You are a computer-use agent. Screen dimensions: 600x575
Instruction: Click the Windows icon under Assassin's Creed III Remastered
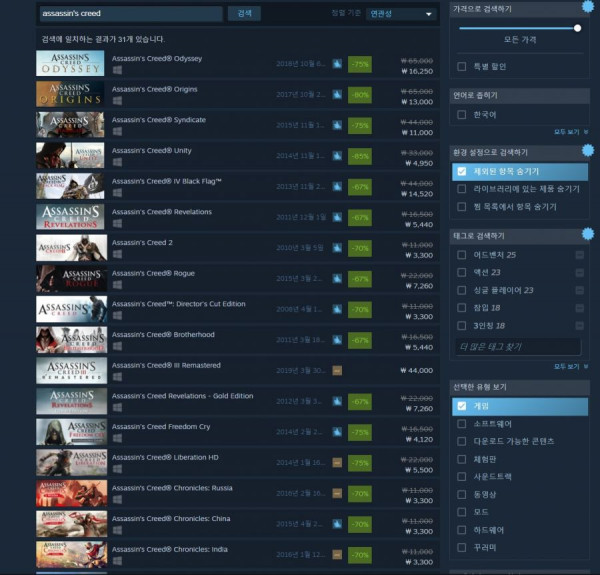[117, 377]
